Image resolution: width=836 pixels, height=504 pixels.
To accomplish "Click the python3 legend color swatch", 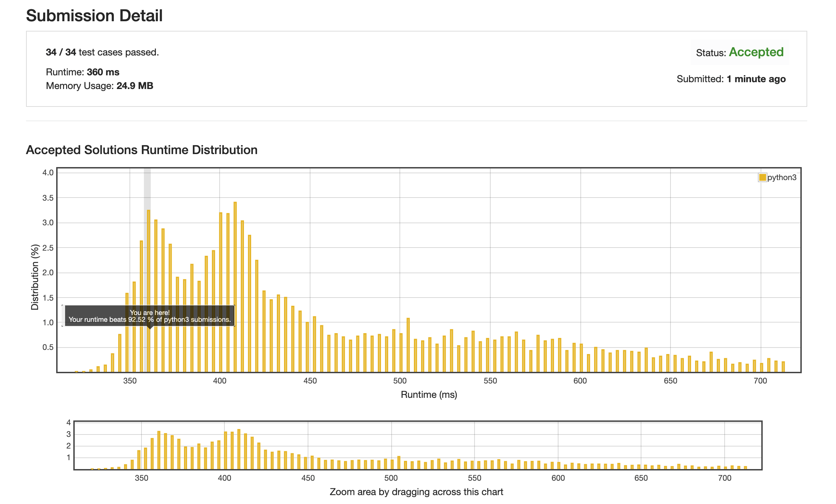I will pyautogui.click(x=762, y=177).
